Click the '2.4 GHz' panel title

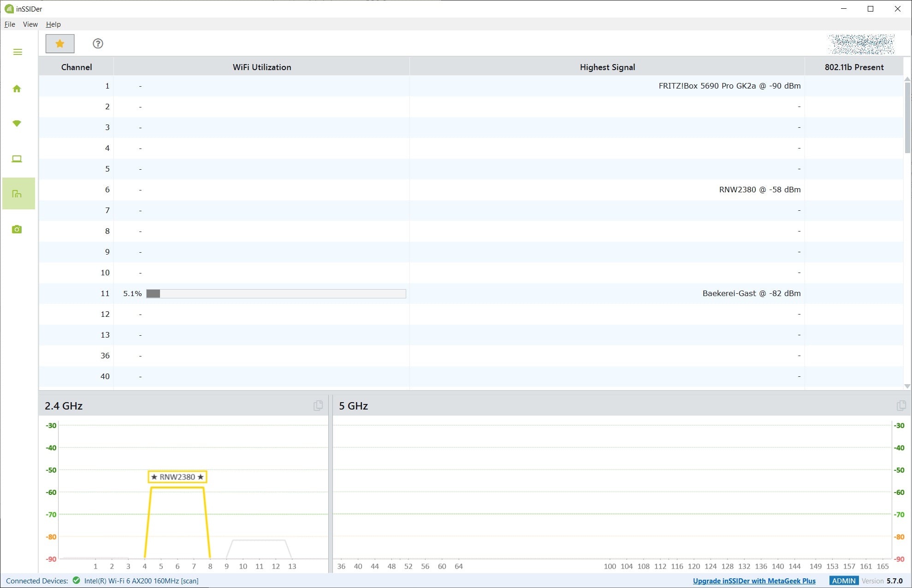[x=64, y=406]
